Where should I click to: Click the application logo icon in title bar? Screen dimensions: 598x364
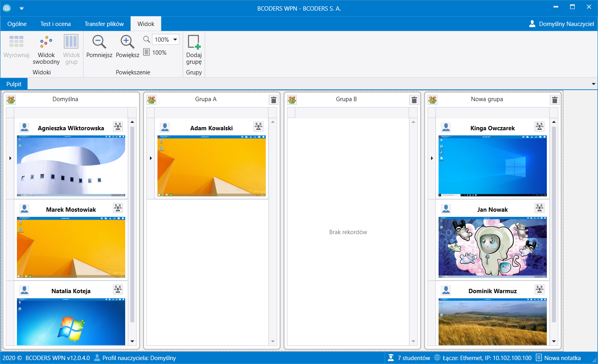tap(7, 8)
